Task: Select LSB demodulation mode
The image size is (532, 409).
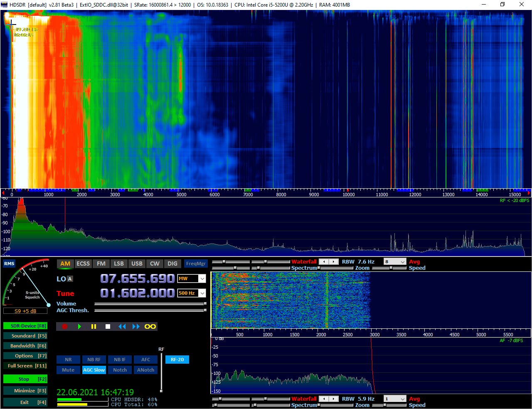Action: tap(119, 264)
